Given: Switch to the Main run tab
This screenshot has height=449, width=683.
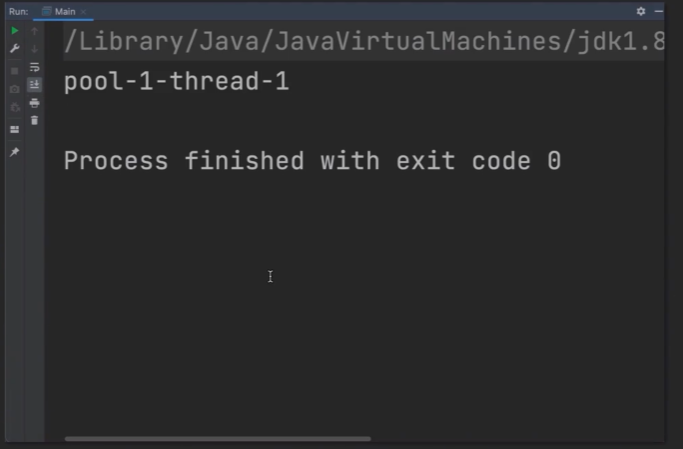Looking at the screenshot, I should click(62, 11).
